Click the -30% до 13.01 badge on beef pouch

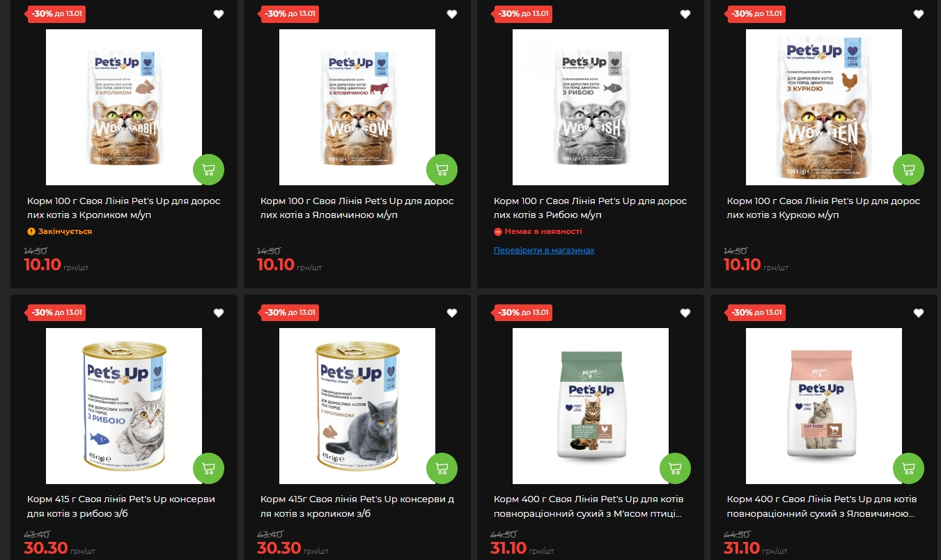point(289,14)
